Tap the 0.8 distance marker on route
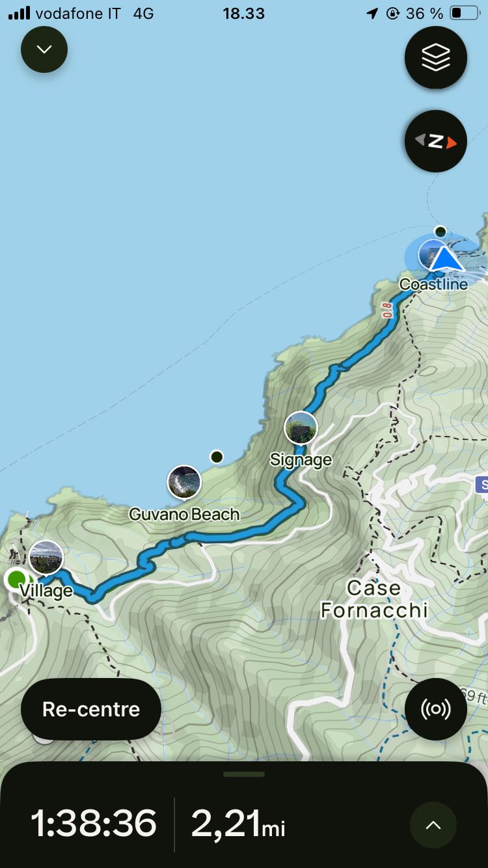 click(388, 310)
